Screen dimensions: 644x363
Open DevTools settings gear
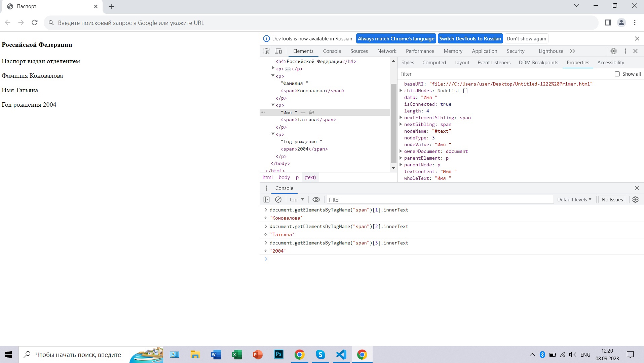[x=613, y=51]
